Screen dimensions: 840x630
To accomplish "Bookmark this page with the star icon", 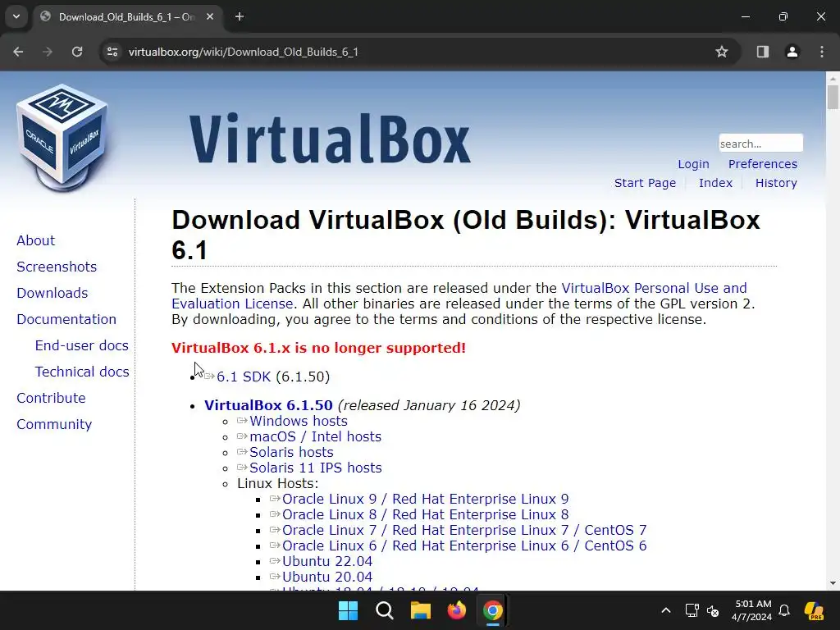I will (722, 52).
